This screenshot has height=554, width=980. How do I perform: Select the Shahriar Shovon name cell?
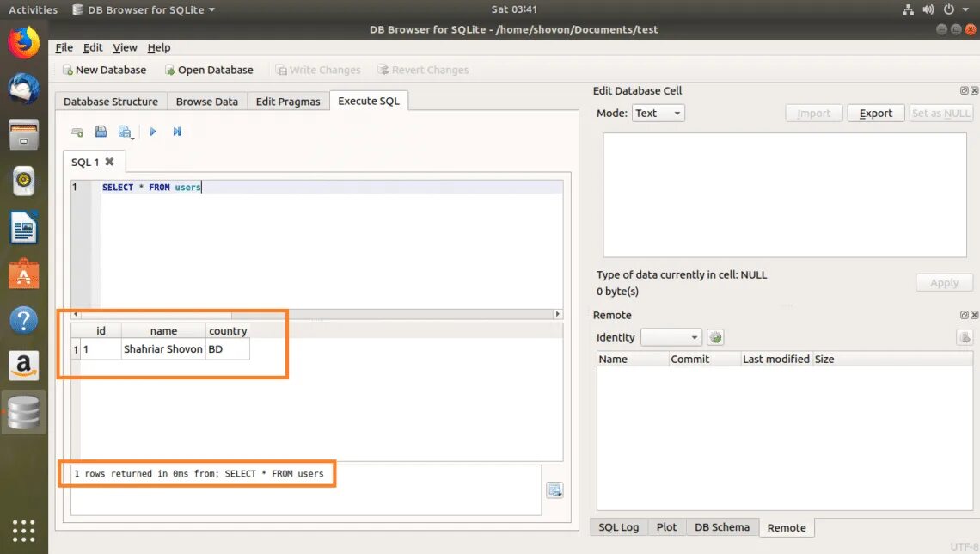pos(163,349)
